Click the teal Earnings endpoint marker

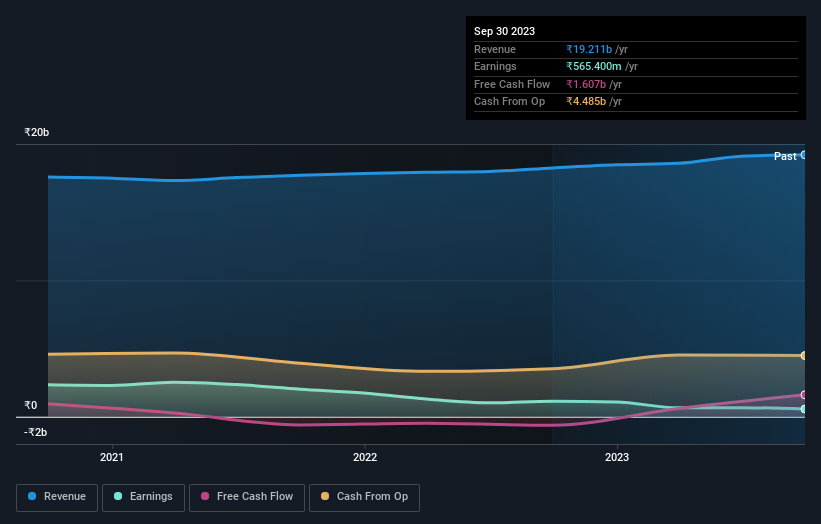(804, 409)
